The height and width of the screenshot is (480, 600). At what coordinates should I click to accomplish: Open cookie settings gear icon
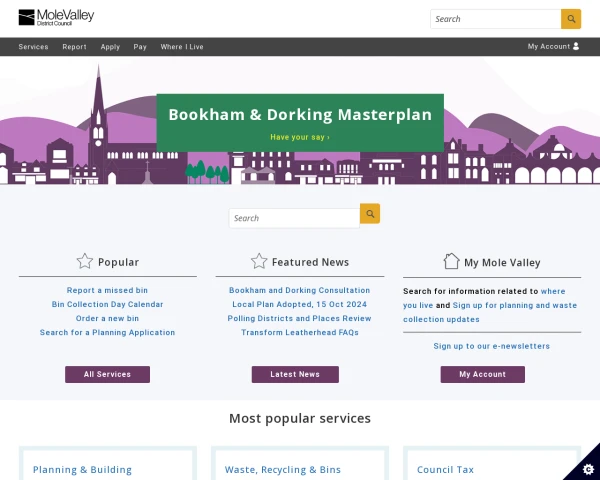(588, 469)
